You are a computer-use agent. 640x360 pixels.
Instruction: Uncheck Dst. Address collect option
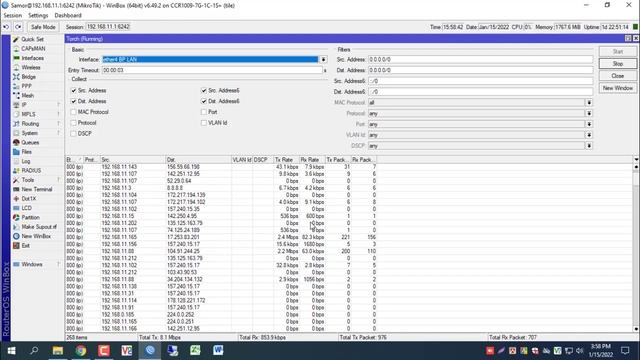[73, 101]
